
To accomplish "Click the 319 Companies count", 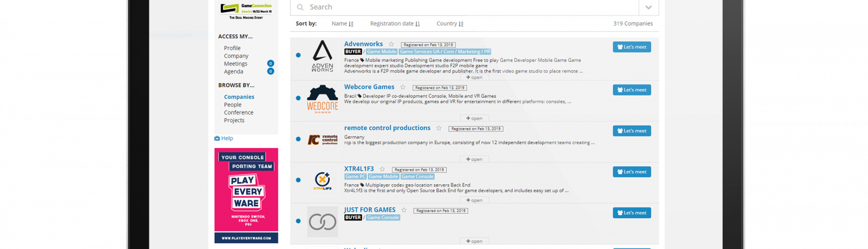I will [633, 24].
